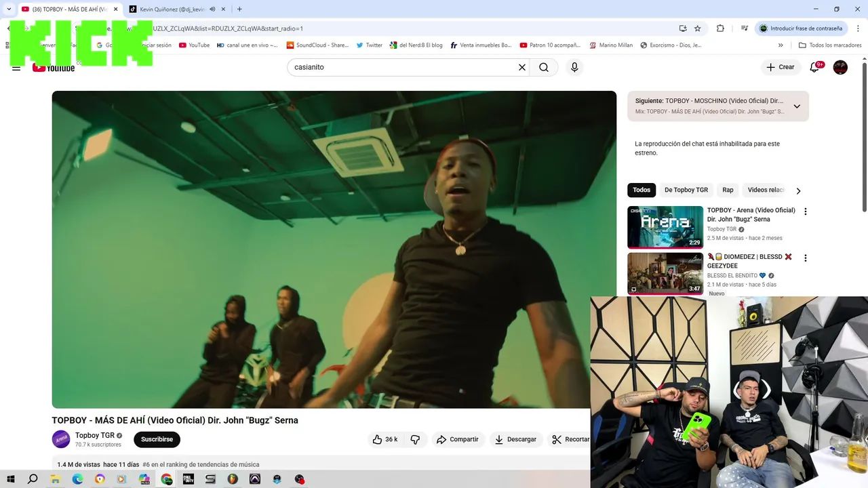Open options for the DIOMEDEZ video suggestion
Viewport: 868px width, 488px height.
(x=806, y=258)
